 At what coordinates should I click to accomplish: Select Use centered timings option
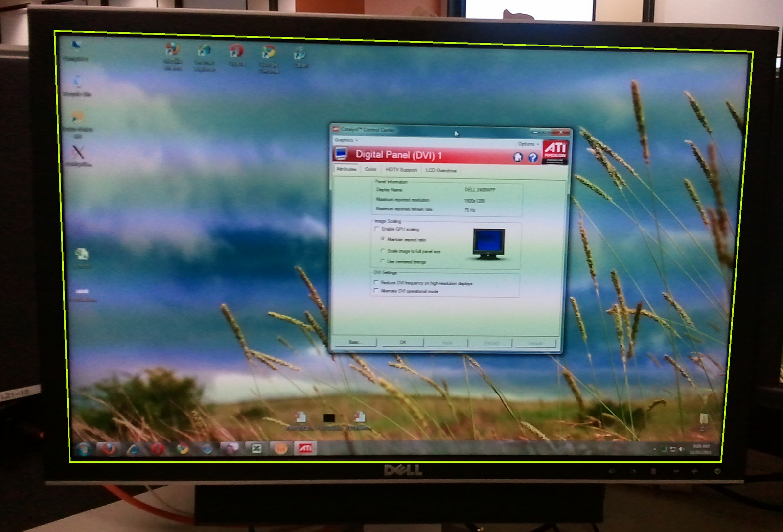click(x=383, y=261)
